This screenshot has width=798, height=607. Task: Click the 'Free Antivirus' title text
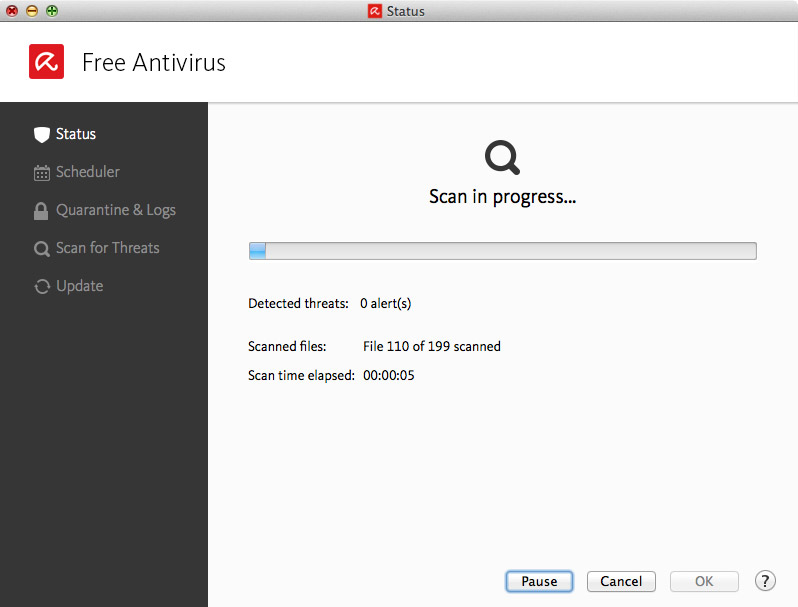[154, 63]
